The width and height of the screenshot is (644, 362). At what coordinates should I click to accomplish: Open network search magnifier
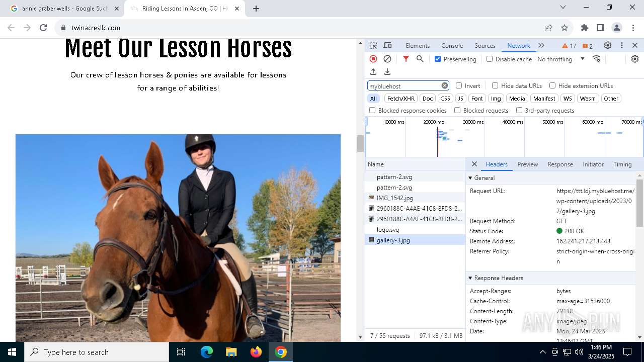pyautogui.click(x=420, y=59)
